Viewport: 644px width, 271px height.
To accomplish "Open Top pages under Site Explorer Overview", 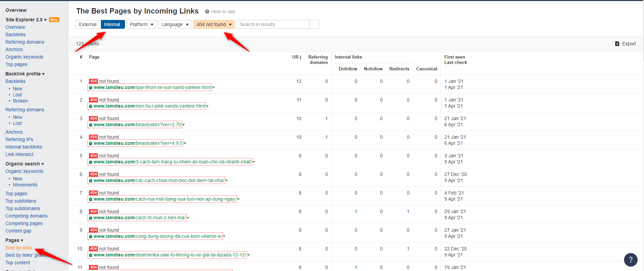I will point(16,64).
